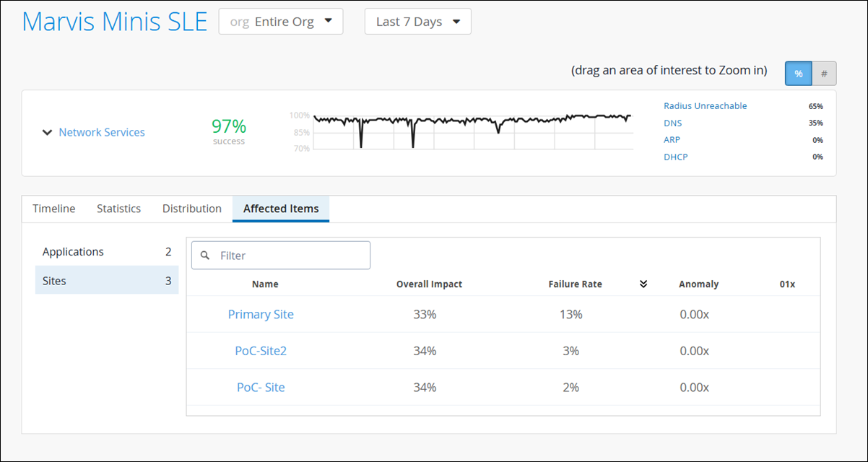Screen dimensions: 868x462
Task: Open the Primary Site link
Action: coord(261,315)
